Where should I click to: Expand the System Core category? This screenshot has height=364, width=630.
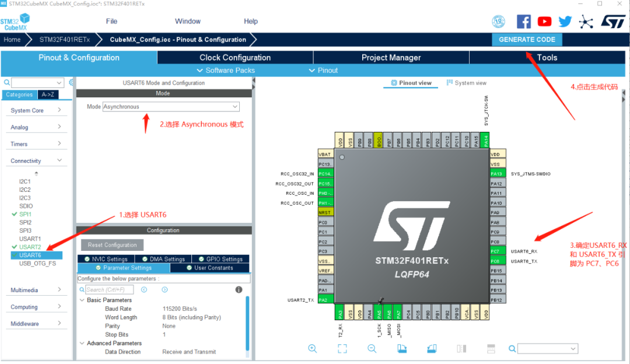[36, 110]
